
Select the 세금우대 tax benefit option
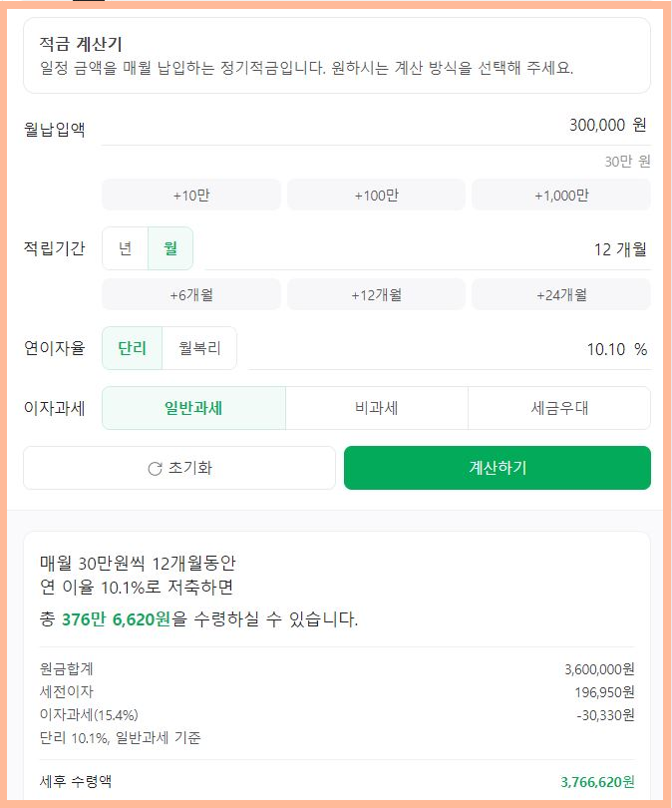(558, 407)
